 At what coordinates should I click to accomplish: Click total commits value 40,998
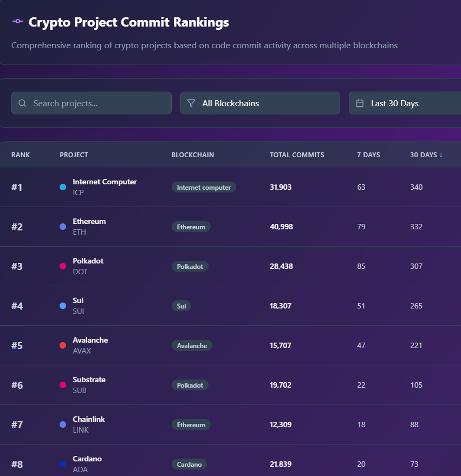tap(282, 227)
